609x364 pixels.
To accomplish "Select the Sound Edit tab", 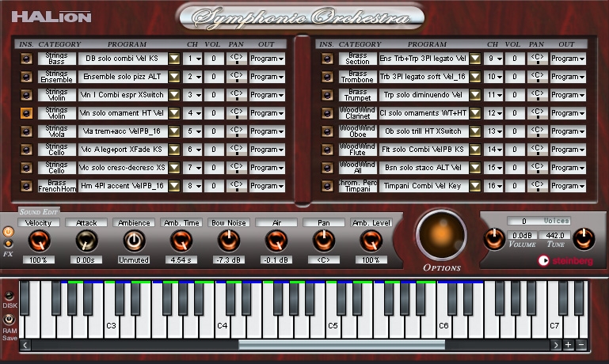I will [39, 212].
